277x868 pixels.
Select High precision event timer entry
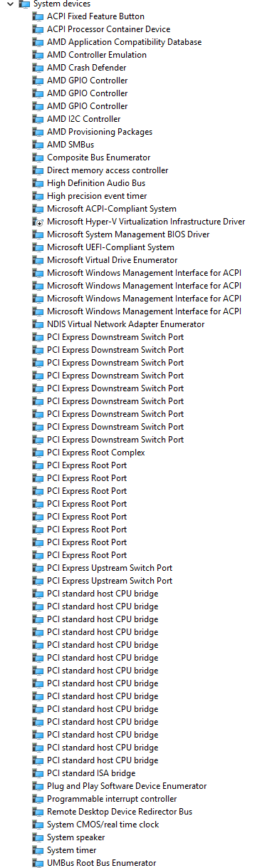(97, 196)
